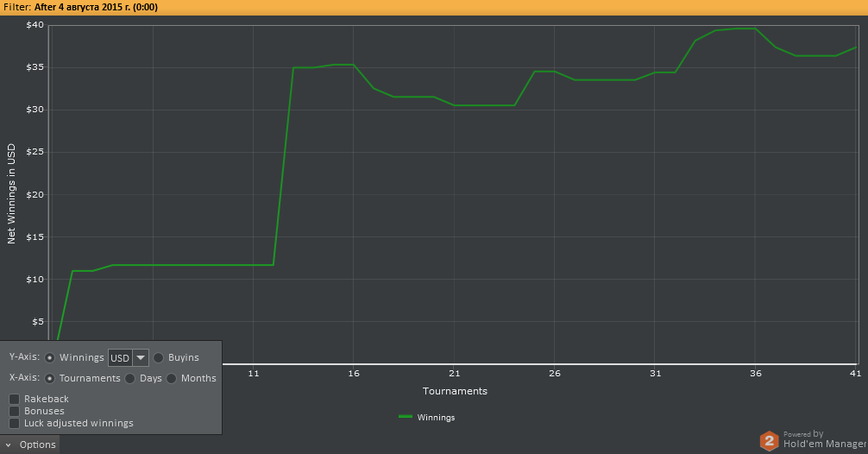This screenshot has height=454, width=868.
Task: Select the Days X-Axis radio button
Action: coord(130,379)
